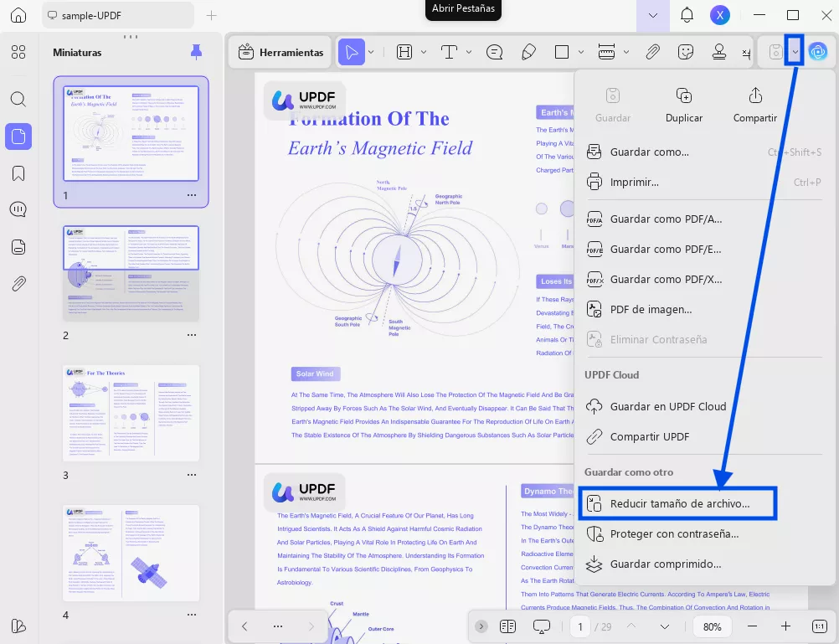Choose PDF de imagen... menu entry
Viewport: 839px width, 644px height.
(703, 309)
